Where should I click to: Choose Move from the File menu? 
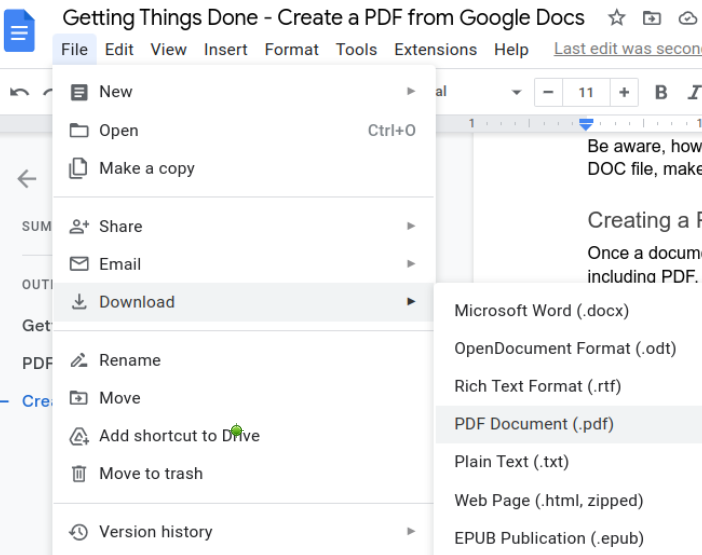(x=244, y=398)
